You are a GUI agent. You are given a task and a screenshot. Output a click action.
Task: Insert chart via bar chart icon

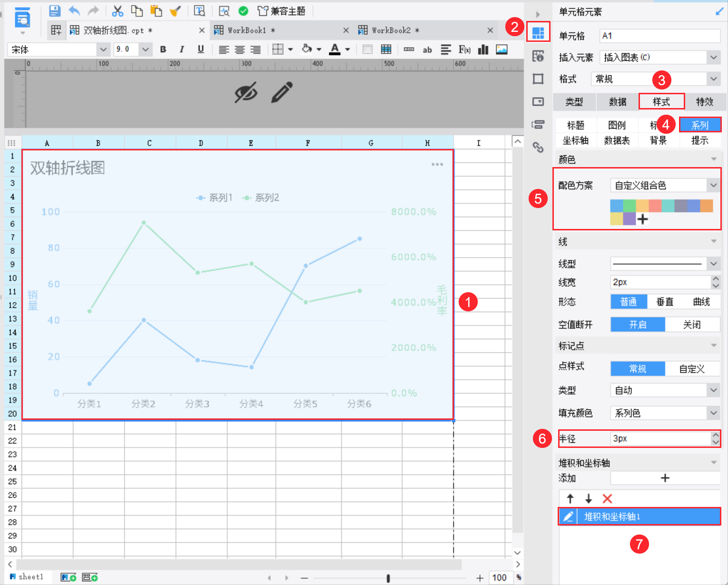[483, 50]
